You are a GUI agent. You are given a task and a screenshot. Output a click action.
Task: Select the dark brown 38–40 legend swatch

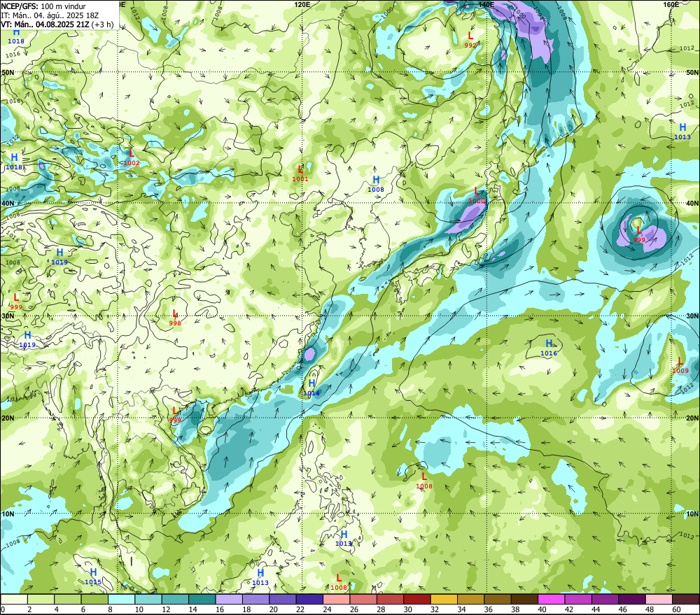(x=524, y=599)
